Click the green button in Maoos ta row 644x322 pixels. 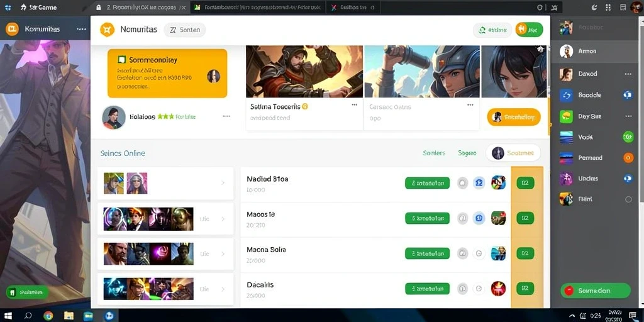coord(427,218)
